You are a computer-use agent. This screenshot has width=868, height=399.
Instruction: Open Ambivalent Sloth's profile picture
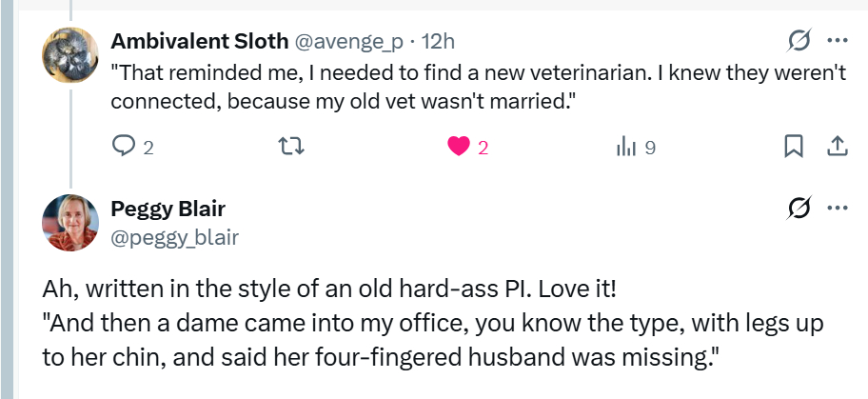70,55
